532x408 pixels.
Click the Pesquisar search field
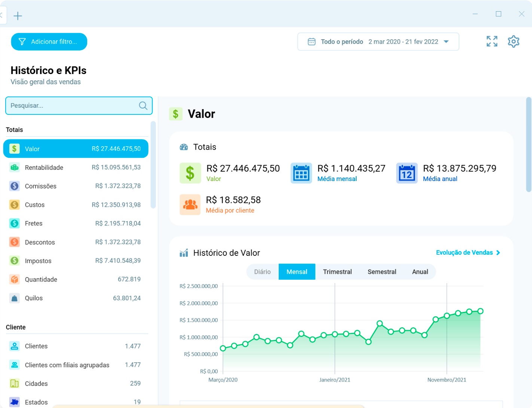(x=79, y=105)
